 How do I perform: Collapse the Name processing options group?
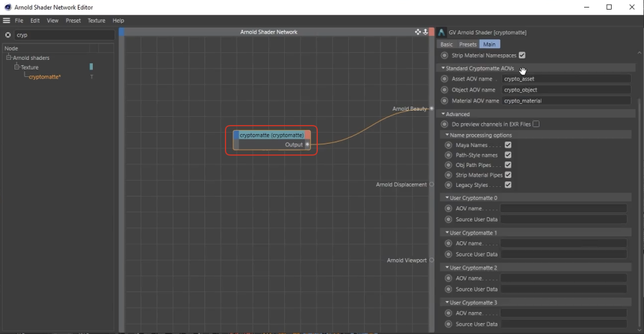[447, 135]
